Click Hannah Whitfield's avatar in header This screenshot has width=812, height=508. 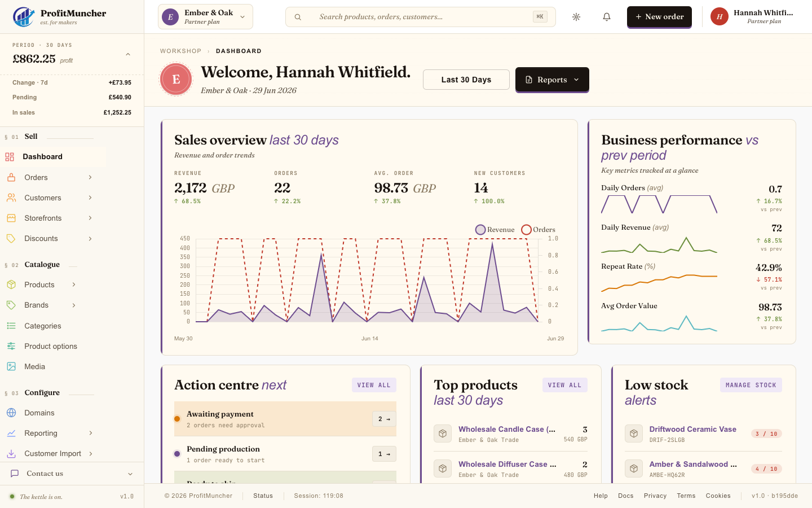[720, 17]
